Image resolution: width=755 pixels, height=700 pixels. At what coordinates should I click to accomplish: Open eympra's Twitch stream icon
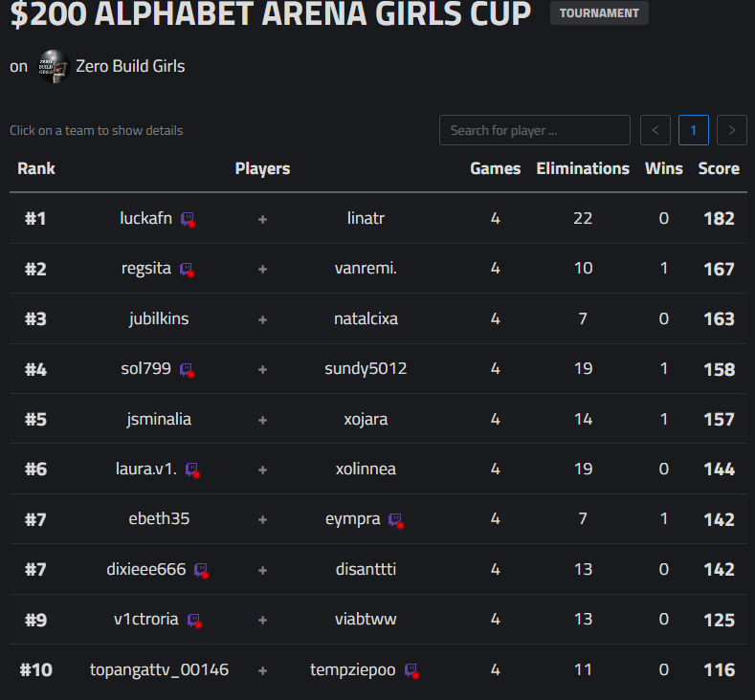(x=396, y=520)
